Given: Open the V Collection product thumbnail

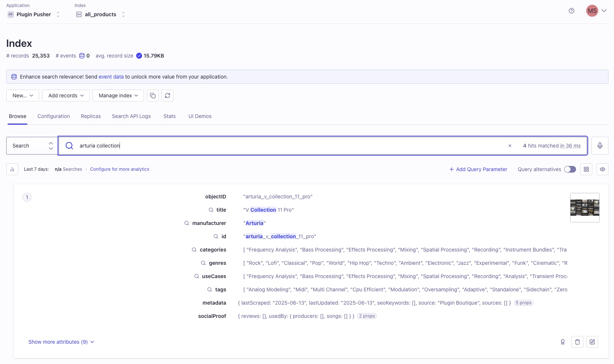Looking at the screenshot, I should coord(585,208).
